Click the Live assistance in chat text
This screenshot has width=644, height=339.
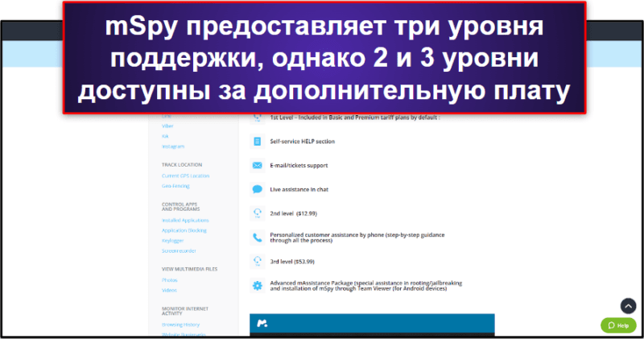point(299,189)
